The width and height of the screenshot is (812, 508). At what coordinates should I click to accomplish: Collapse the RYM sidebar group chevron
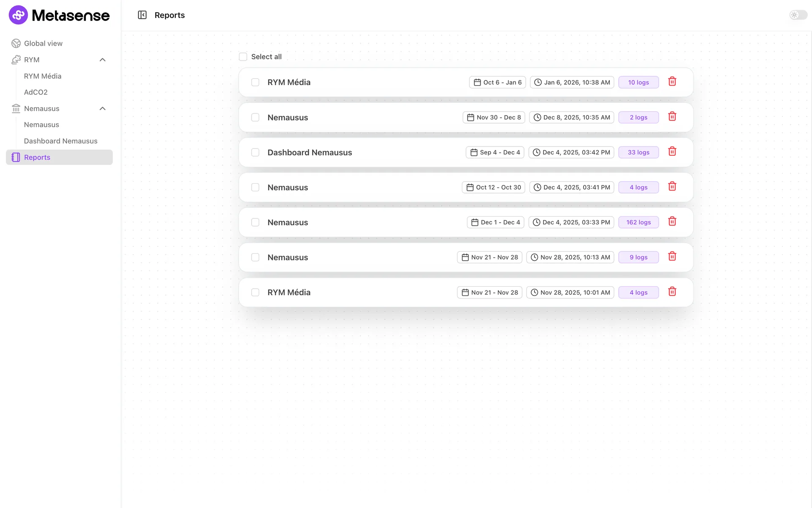[102, 60]
